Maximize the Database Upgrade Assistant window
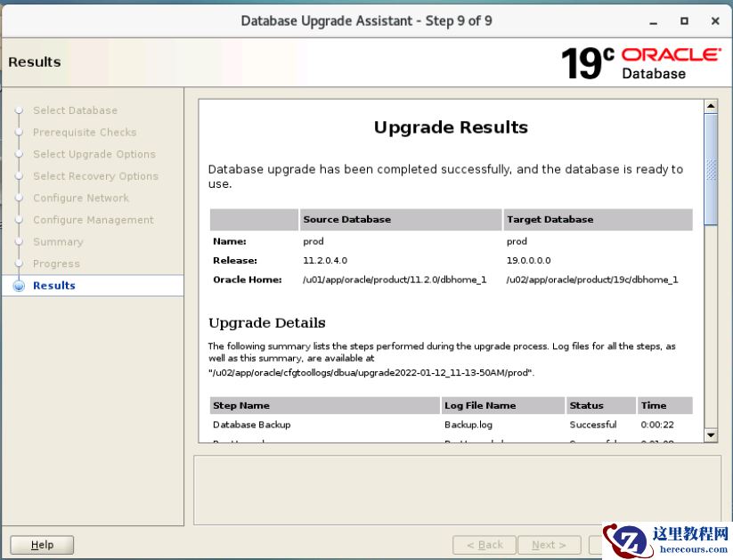 pyautogui.click(x=684, y=21)
